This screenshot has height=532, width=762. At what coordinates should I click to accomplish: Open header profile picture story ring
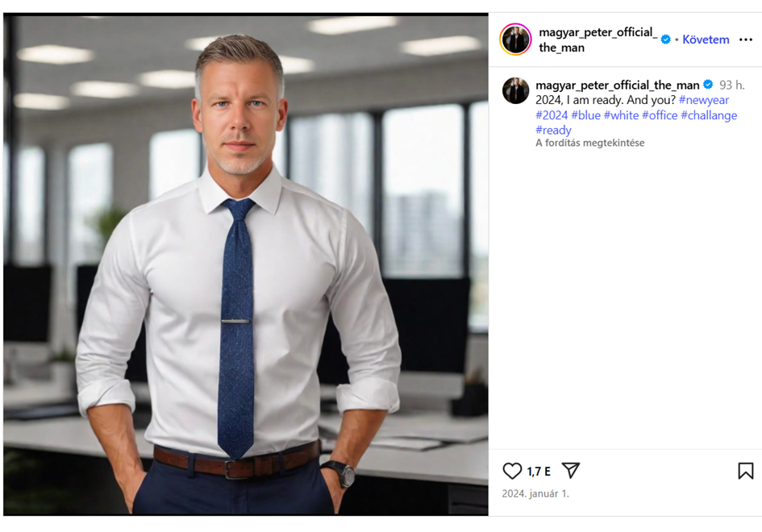tap(515, 39)
